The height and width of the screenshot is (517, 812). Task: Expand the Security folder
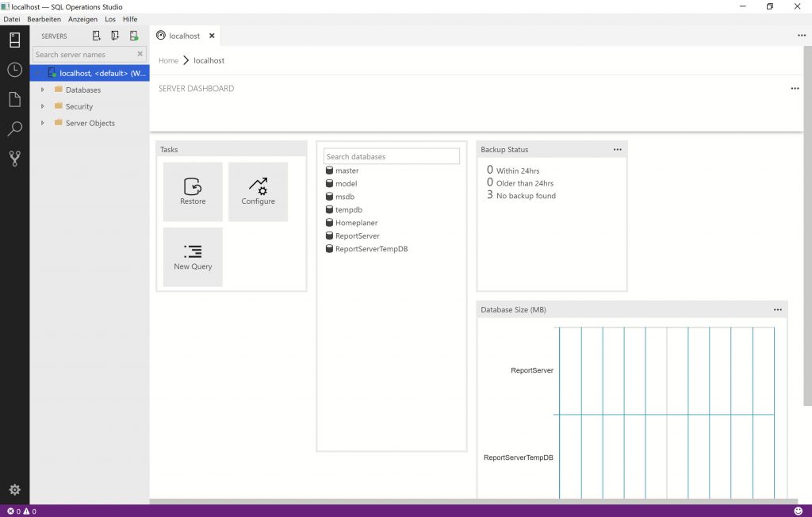pyautogui.click(x=43, y=106)
